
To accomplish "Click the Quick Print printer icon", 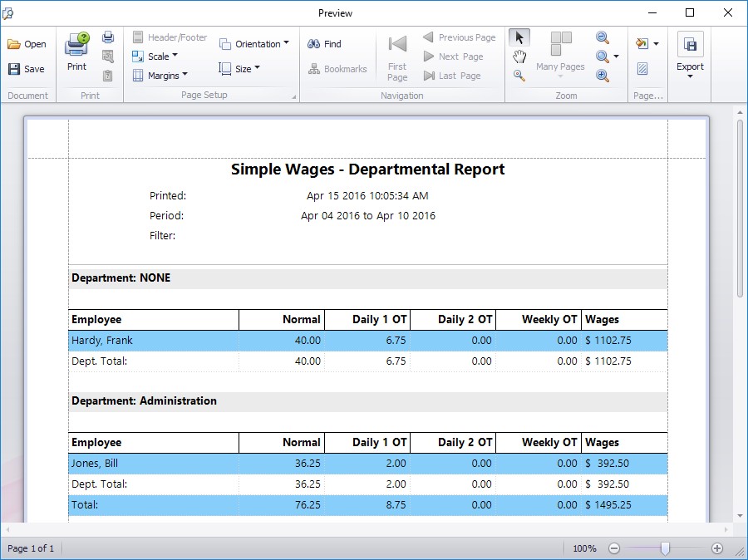I will click(x=108, y=37).
